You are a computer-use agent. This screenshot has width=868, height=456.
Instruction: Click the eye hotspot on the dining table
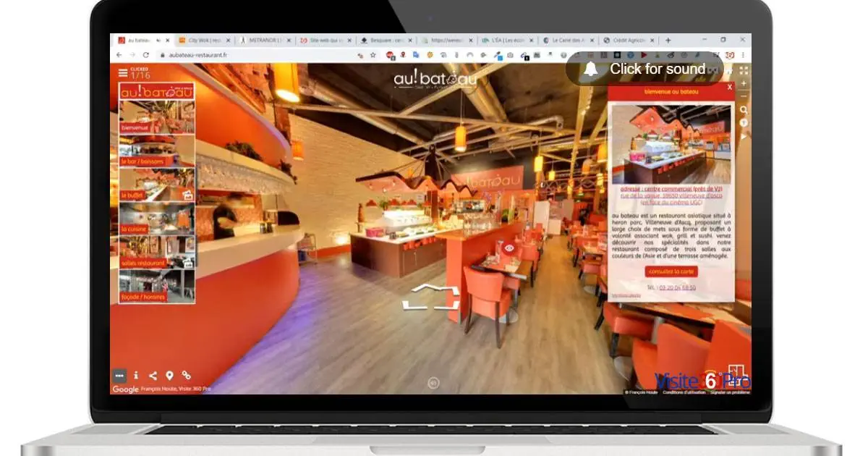click(510, 248)
